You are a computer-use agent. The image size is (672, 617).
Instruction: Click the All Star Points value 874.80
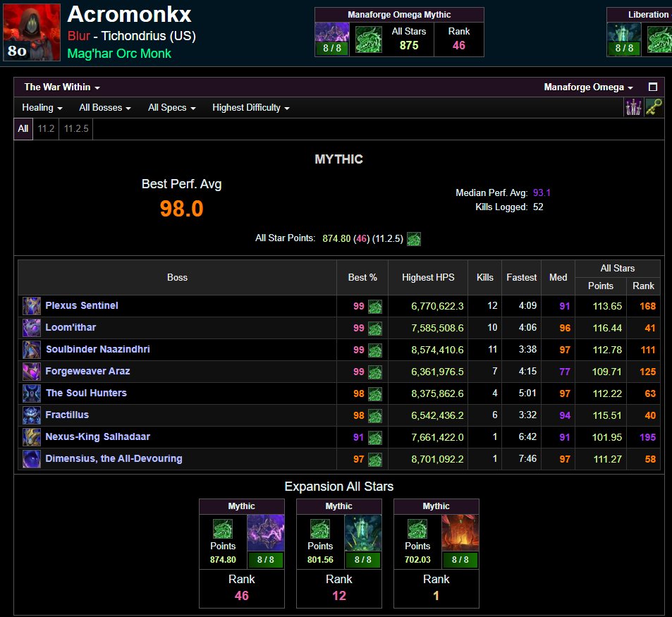tap(336, 238)
